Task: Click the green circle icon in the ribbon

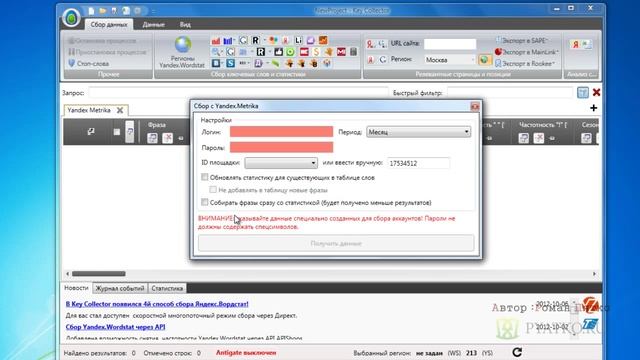Action: point(290,52)
